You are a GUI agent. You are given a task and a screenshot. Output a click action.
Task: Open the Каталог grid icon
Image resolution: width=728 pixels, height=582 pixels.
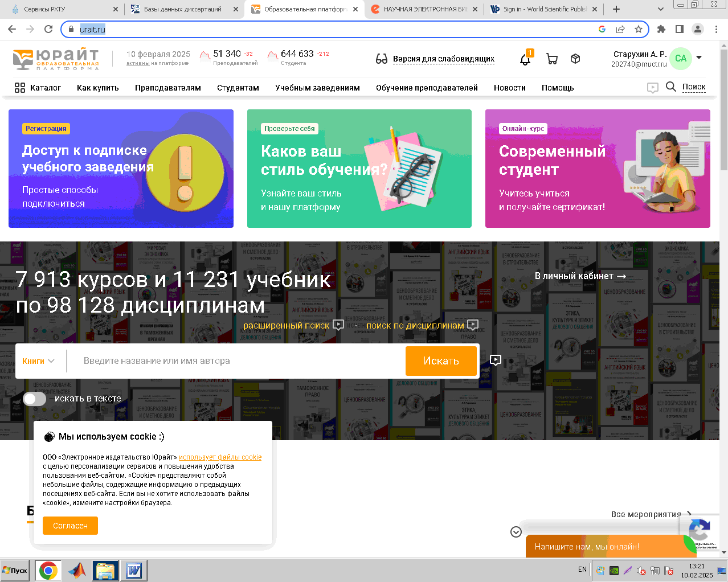[x=20, y=88]
